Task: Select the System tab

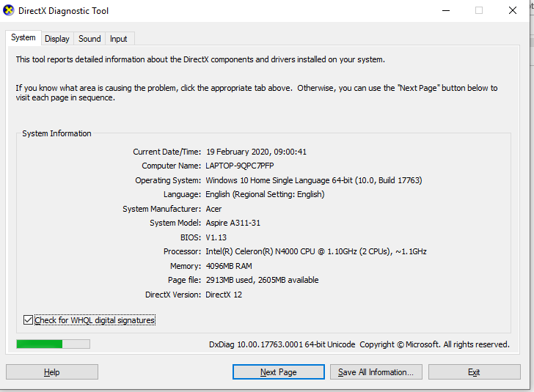Action: pyautogui.click(x=23, y=37)
